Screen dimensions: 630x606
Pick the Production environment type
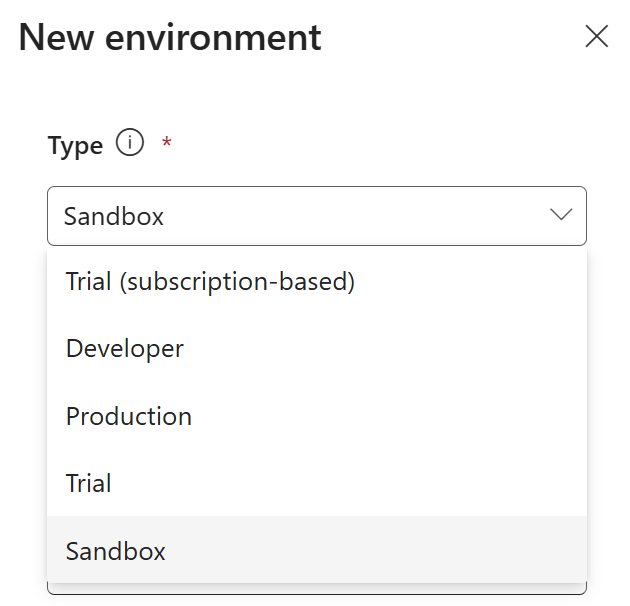317,416
